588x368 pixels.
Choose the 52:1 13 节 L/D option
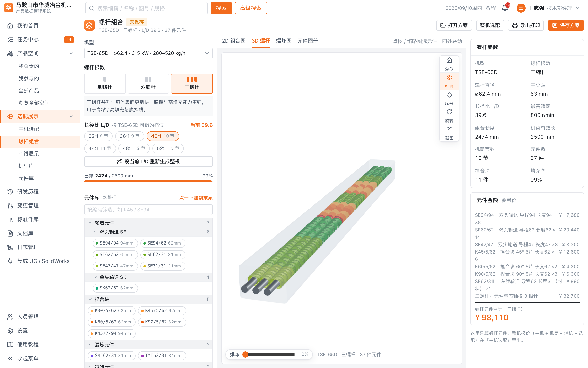click(168, 148)
